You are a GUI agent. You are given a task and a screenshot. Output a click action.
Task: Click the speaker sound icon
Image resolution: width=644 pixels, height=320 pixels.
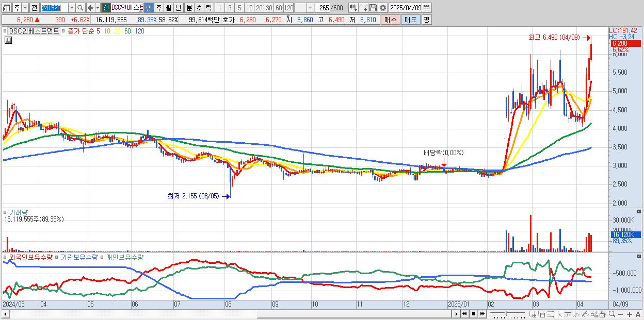coord(90,8)
